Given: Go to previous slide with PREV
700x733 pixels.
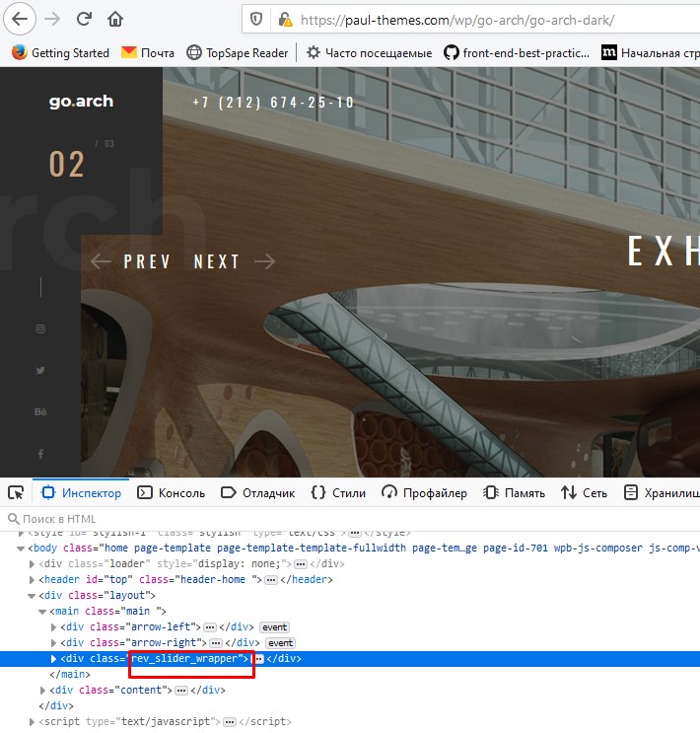Looking at the screenshot, I should (x=147, y=261).
